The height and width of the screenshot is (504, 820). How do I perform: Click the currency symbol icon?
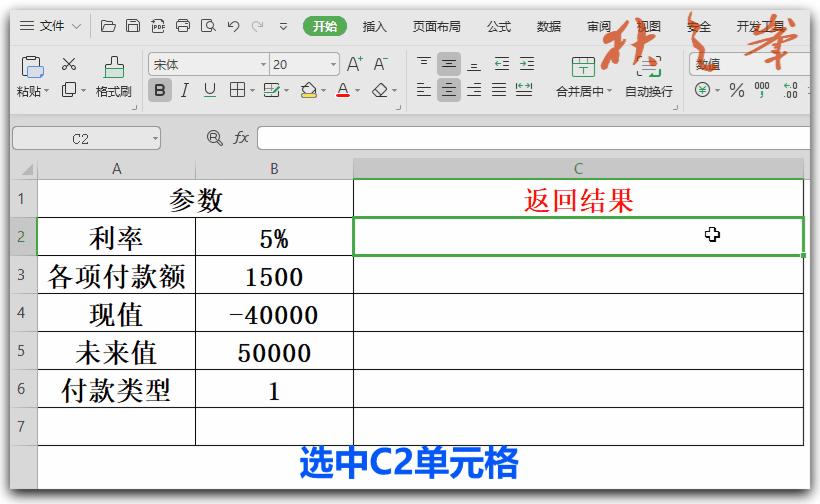coord(702,90)
